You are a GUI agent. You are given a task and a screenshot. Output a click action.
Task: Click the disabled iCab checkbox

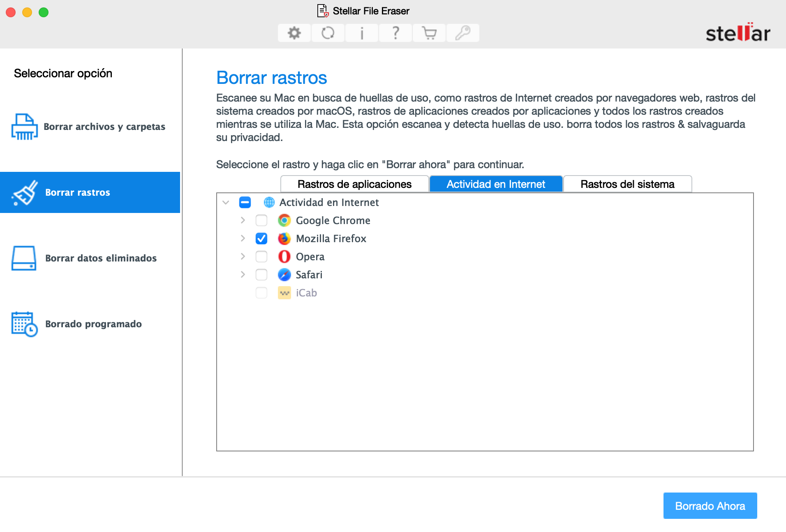click(x=261, y=293)
